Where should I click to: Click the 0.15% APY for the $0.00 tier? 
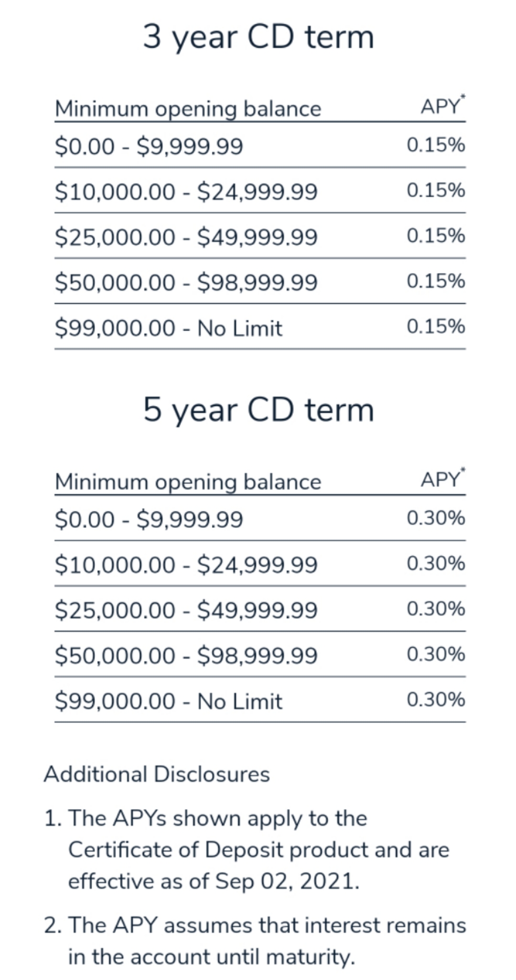[436, 145]
